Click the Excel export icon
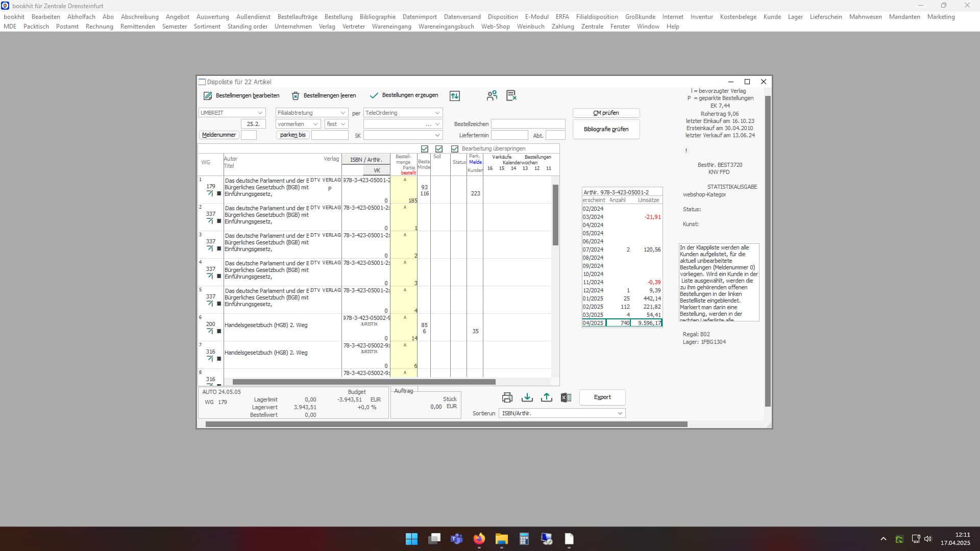This screenshot has width=980, height=551. pos(566,397)
